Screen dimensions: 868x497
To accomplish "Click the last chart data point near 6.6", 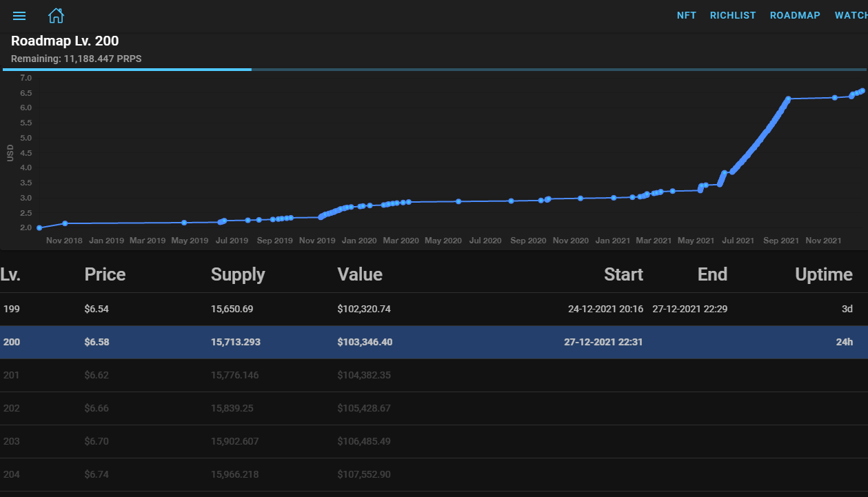I will (862, 90).
